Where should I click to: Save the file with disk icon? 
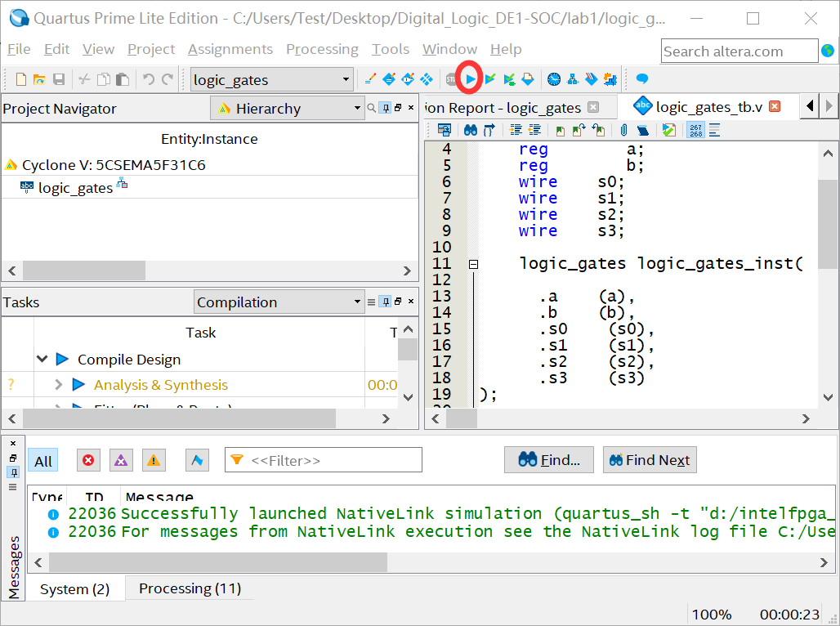coord(59,79)
